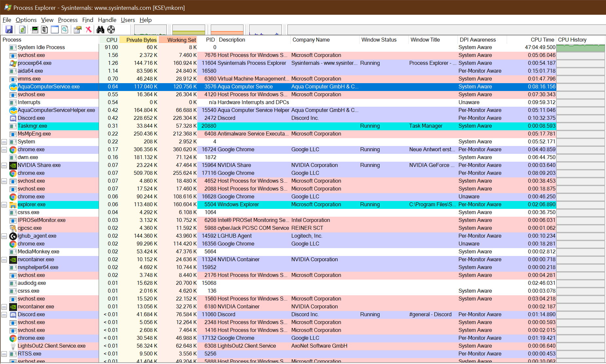The height and width of the screenshot is (364, 606).
Task: Click the DLL/handle view toolbar icon
Action: [65, 30]
